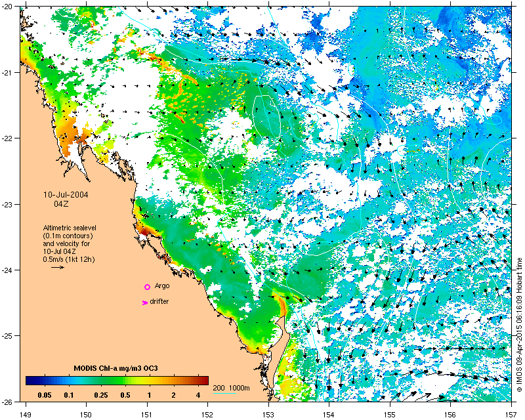Click the latitude axis label '-21'
The image size is (525, 420).
7,73
